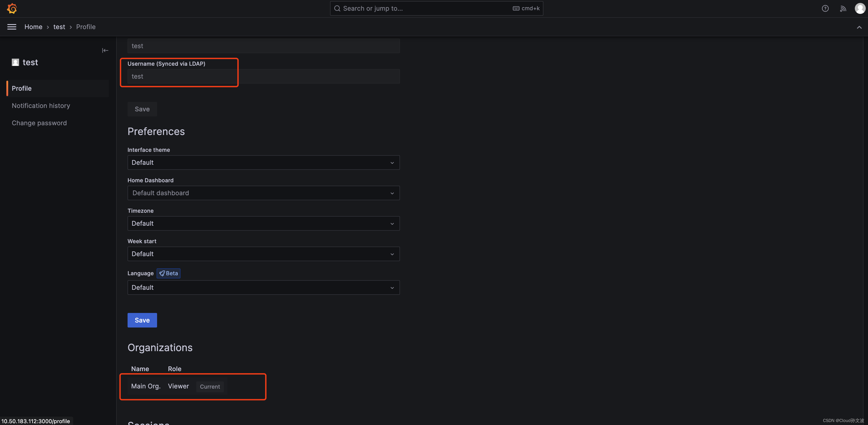Open the Timezone dropdown selector
The image size is (868, 425).
click(x=264, y=223)
